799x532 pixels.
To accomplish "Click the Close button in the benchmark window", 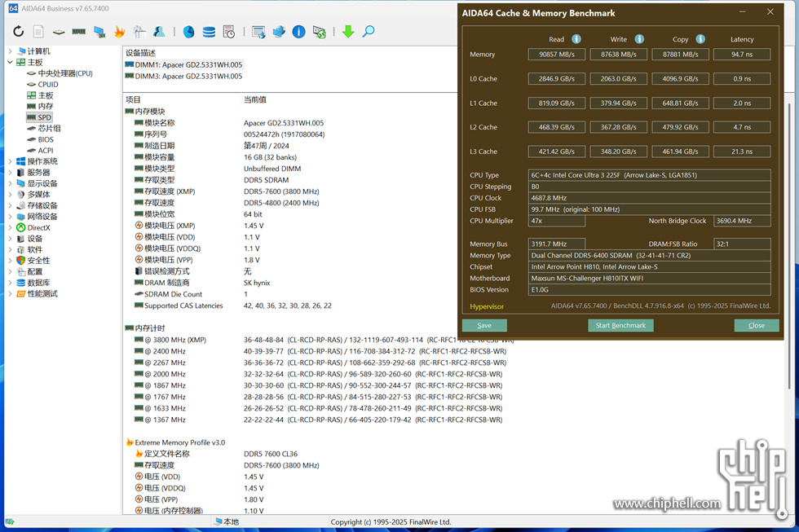I will 757,325.
